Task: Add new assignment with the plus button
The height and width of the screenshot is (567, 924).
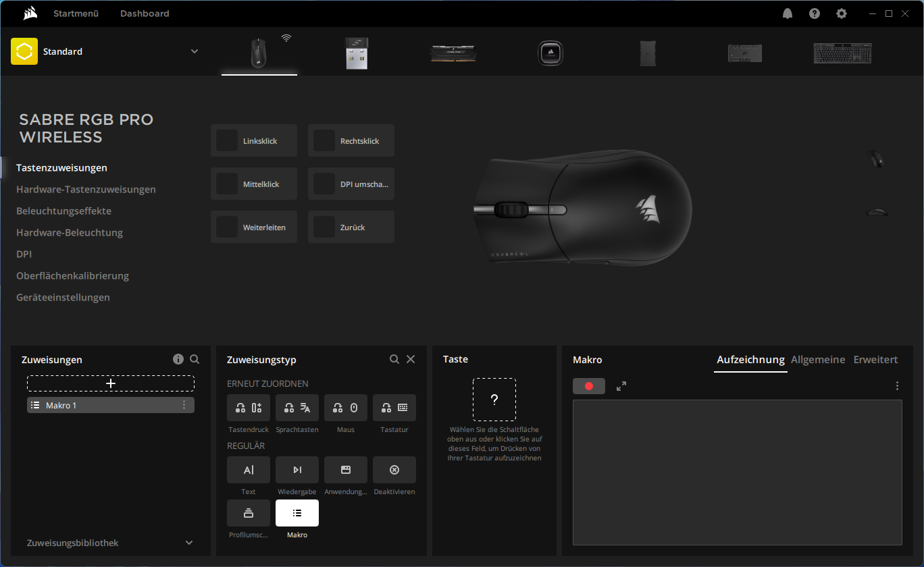Action: (111, 383)
